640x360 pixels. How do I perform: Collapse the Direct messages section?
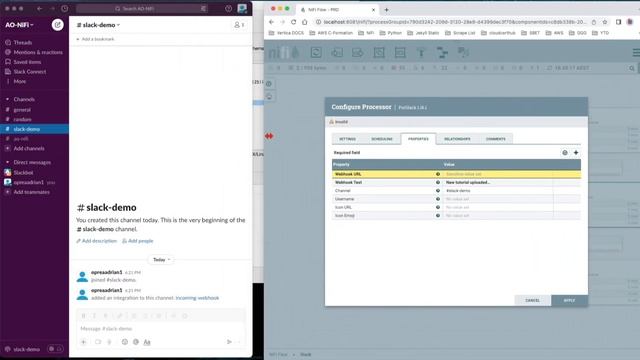[7, 162]
